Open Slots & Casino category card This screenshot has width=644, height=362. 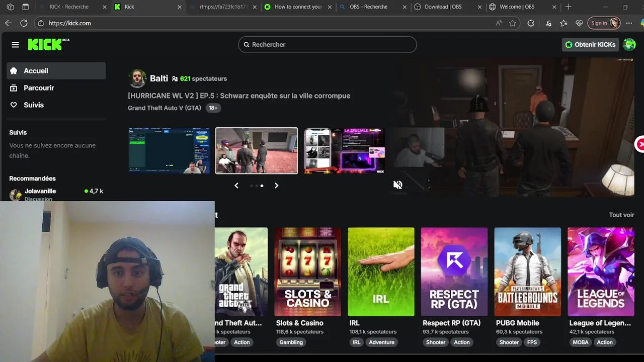[307, 272]
